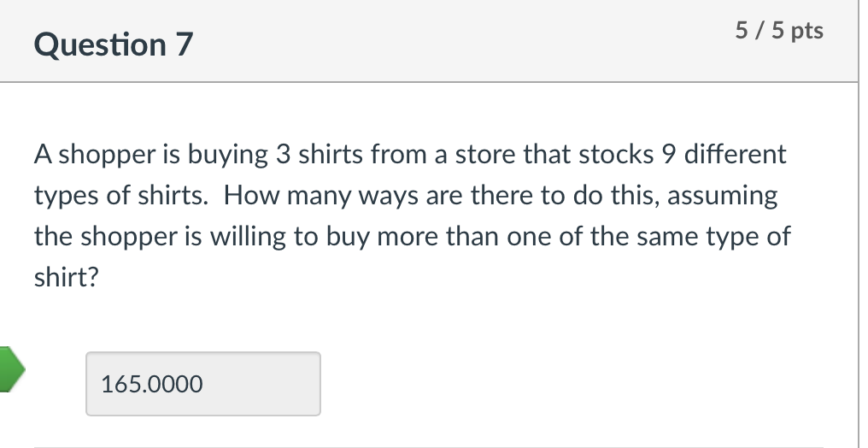This screenshot has width=868, height=448.
Task: Click the answer field showing 165.0000
Action: [203, 384]
